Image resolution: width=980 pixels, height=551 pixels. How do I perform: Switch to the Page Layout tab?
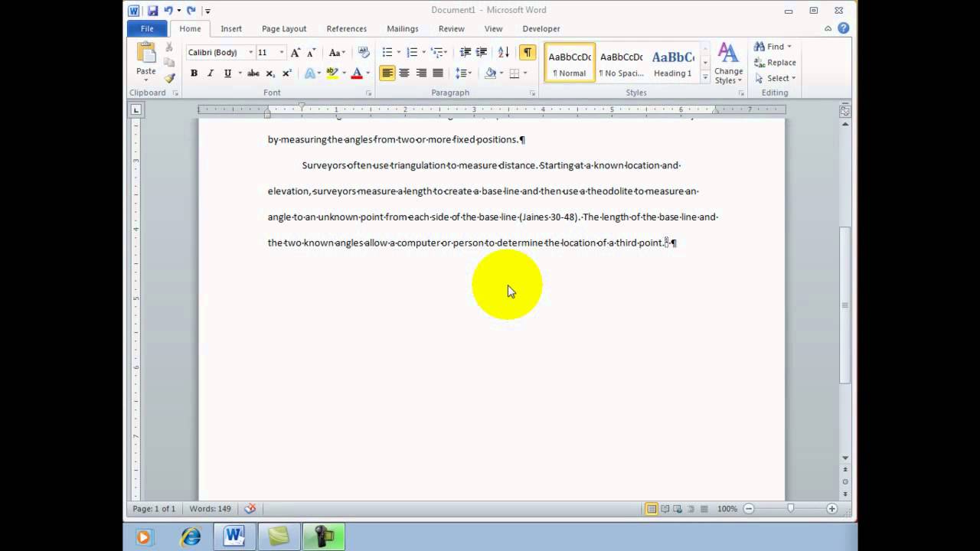pos(284,28)
